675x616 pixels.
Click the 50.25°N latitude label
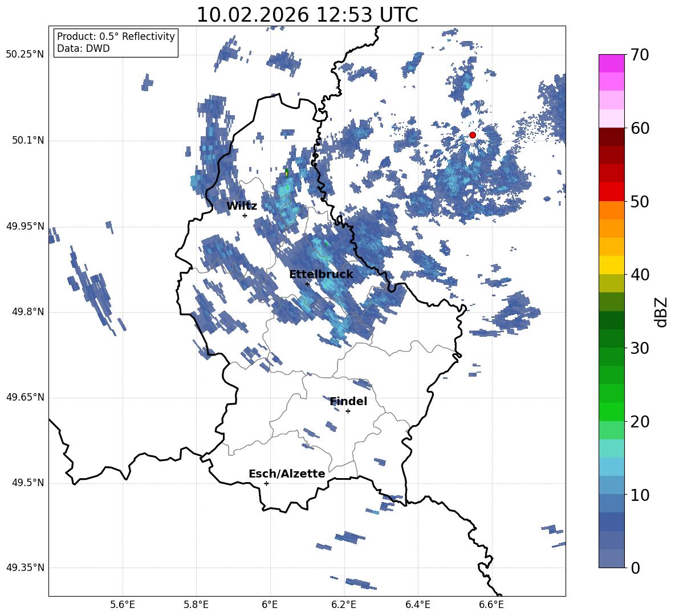tap(25, 55)
